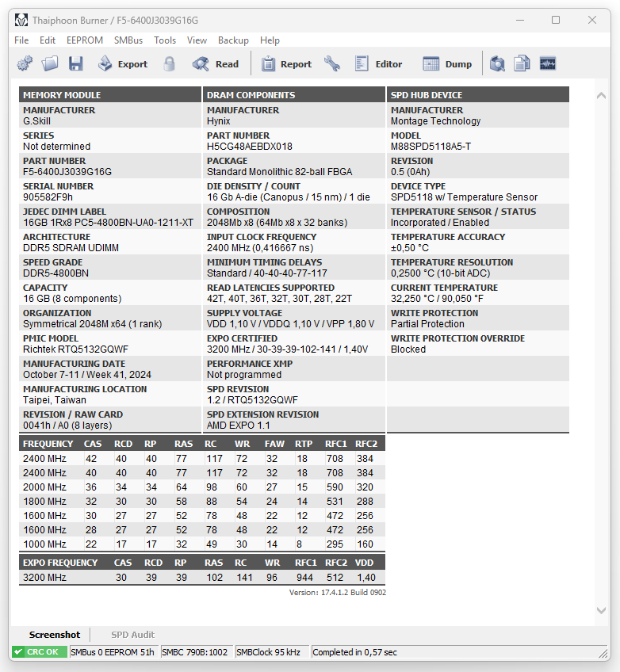Open settings via the gear toolbar icon

(25, 64)
